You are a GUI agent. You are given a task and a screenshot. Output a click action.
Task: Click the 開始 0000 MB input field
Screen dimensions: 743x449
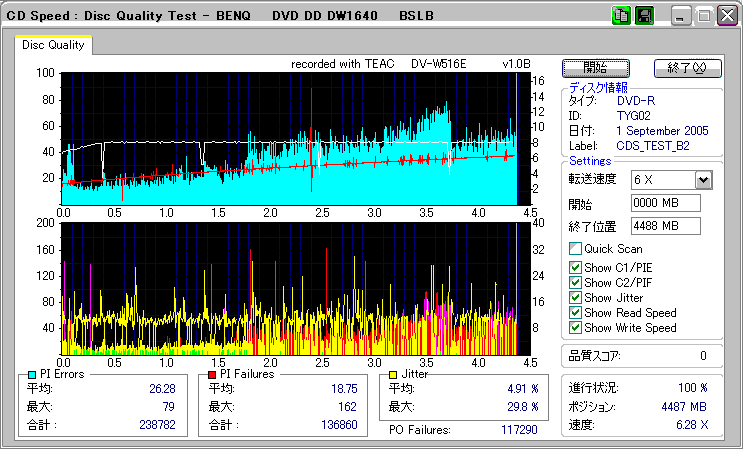click(x=666, y=203)
